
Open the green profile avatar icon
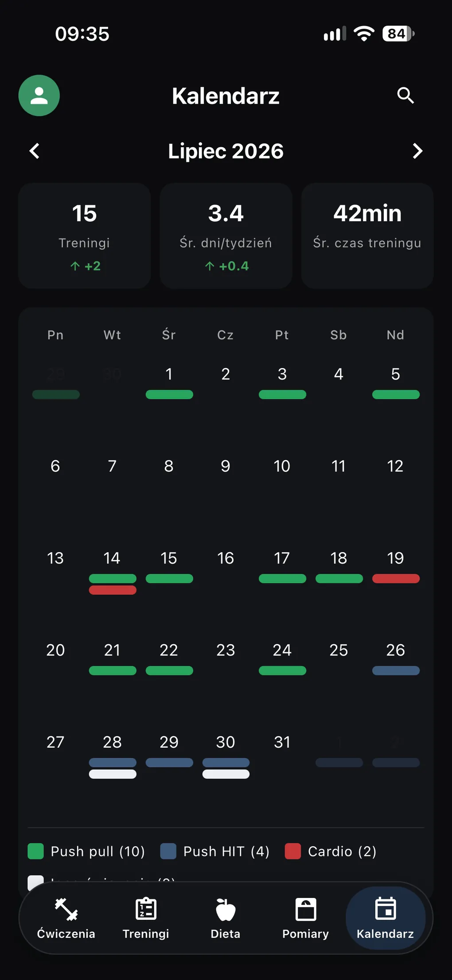[39, 95]
